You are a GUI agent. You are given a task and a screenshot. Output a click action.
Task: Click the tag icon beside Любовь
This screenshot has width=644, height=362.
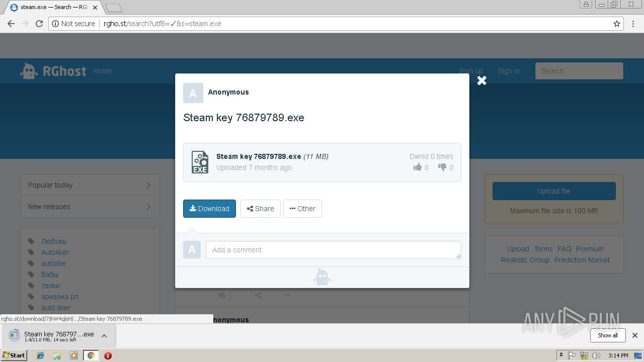click(x=31, y=241)
